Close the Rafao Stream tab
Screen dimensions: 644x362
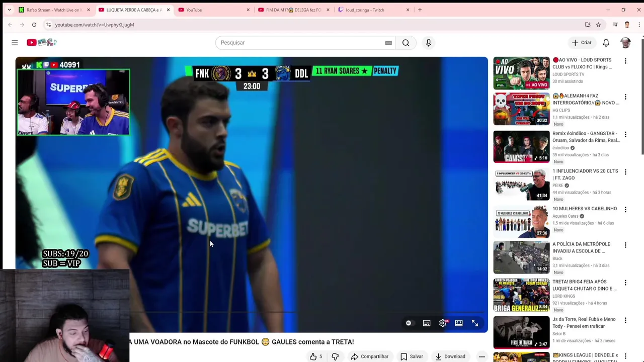coord(89,10)
